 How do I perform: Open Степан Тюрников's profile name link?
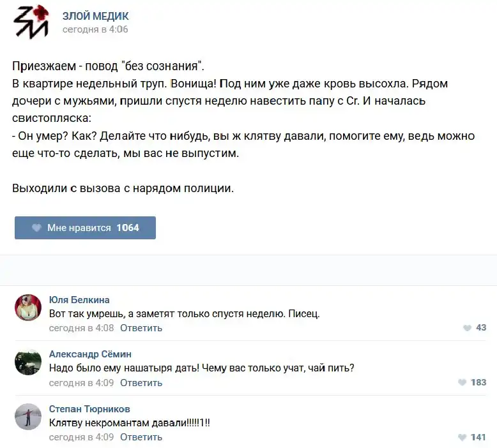click(x=89, y=408)
